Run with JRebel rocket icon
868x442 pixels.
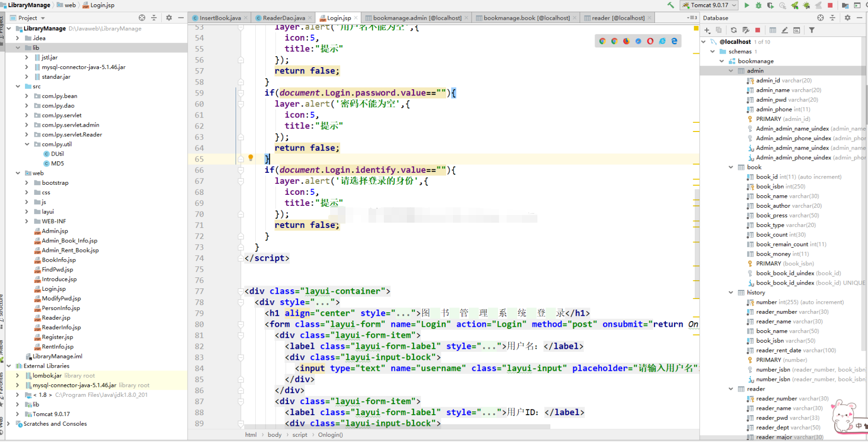point(795,5)
